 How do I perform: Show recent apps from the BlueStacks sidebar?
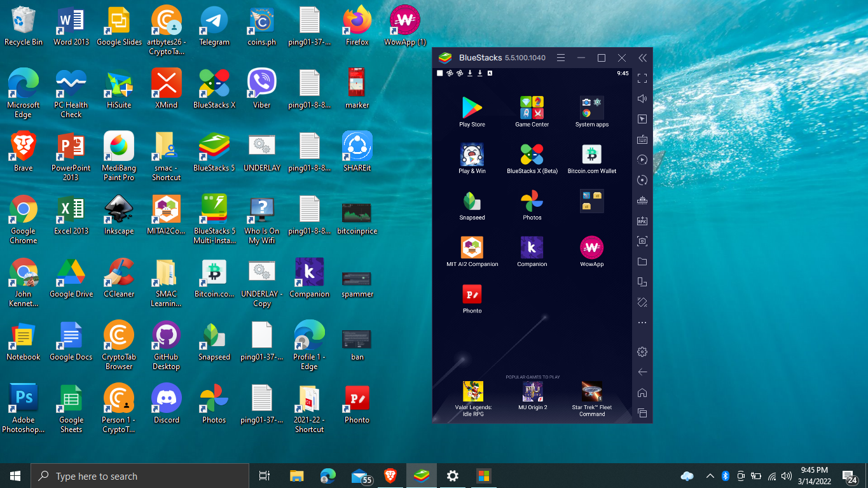click(642, 413)
